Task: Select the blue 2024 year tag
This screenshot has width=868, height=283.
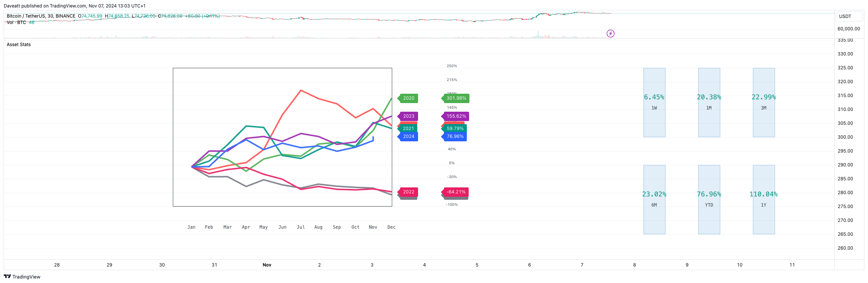Action: pos(408,136)
